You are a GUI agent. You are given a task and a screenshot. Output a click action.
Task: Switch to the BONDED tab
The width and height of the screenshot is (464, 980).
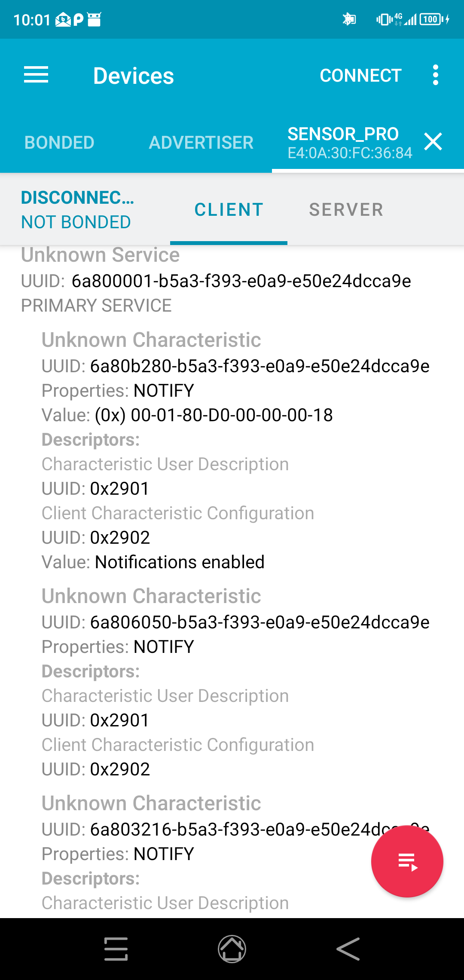[x=59, y=143]
